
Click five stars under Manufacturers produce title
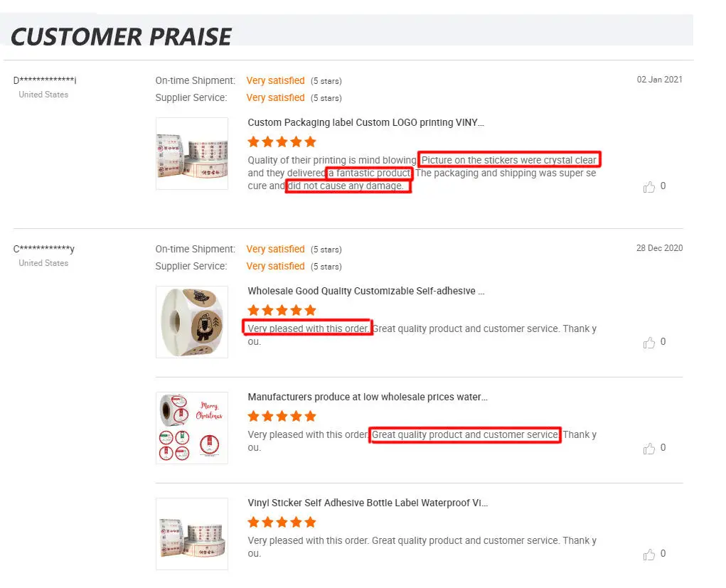(x=282, y=416)
